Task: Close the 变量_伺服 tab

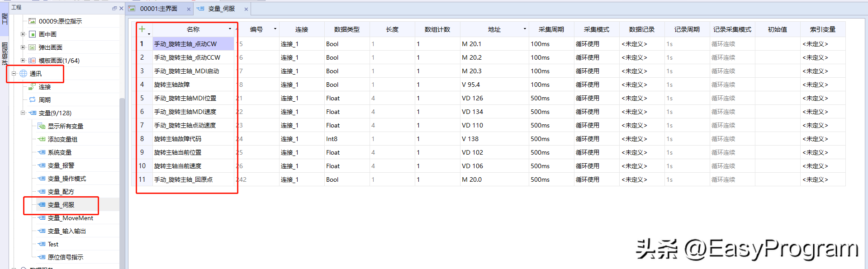Action: [246, 9]
